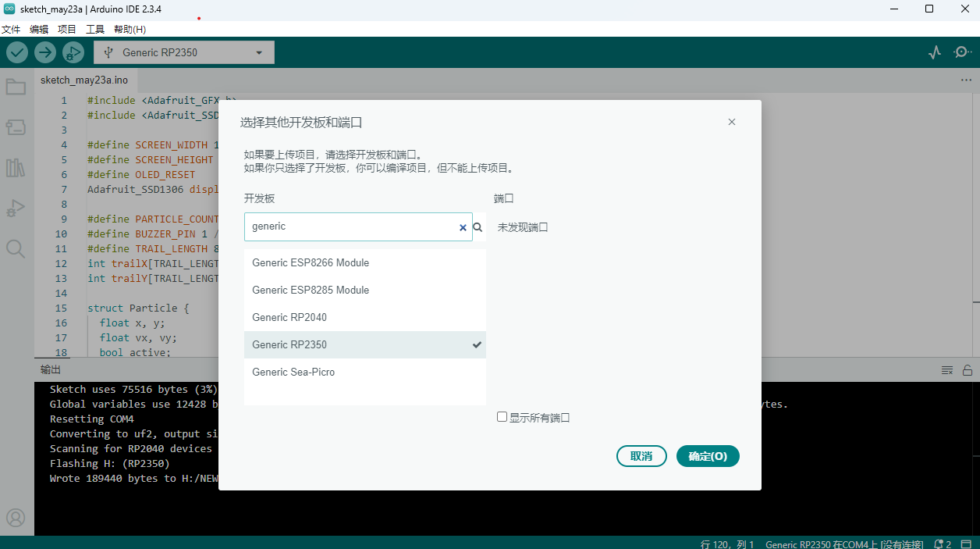Select Generic RP2350 board entry
This screenshot has width=980, height=549.
coord(365,344)
